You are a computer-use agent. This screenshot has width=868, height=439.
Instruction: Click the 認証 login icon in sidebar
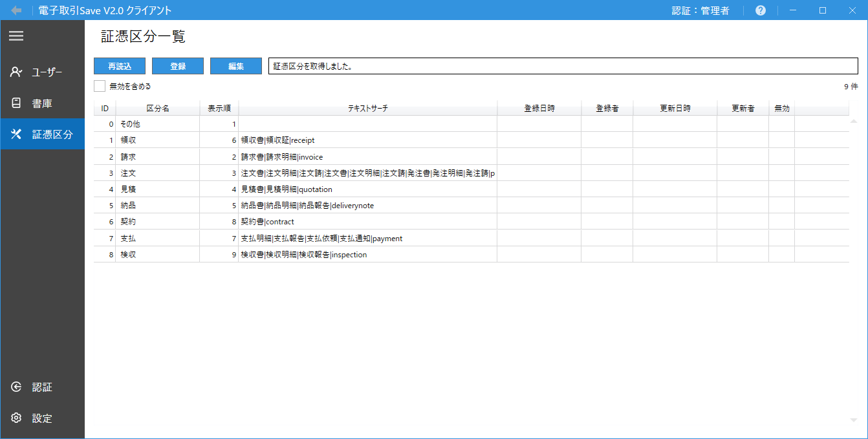pyautogui.click(x=17, y=387)
